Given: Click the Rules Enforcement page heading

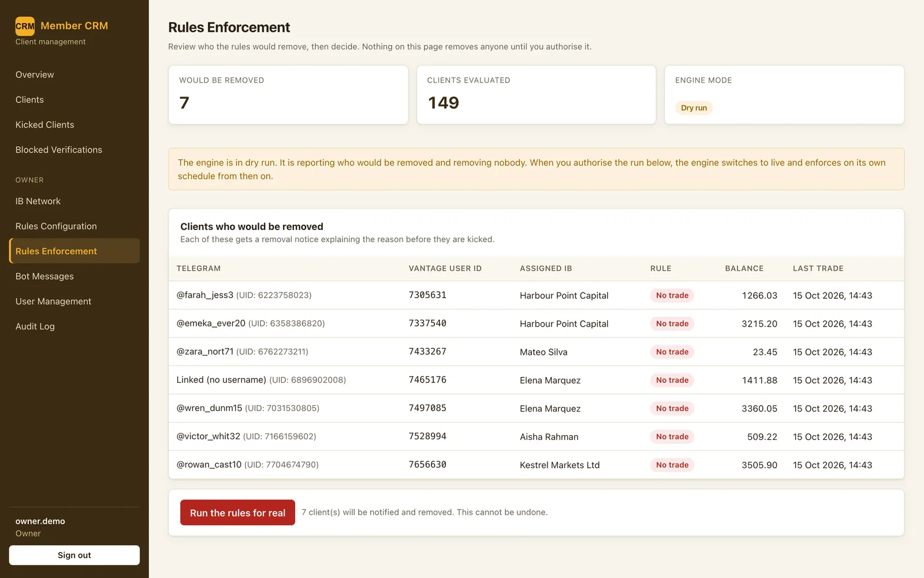Looking at the screenshot, I should coord(229,27).
